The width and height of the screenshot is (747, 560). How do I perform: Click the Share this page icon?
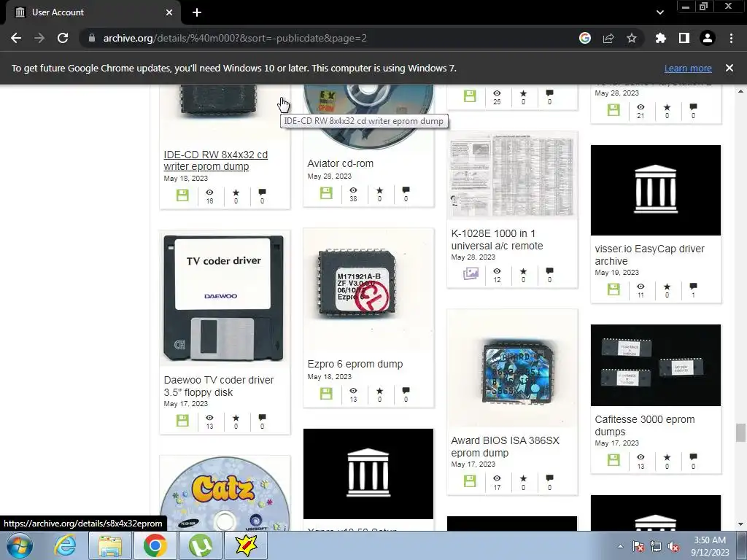608,38
